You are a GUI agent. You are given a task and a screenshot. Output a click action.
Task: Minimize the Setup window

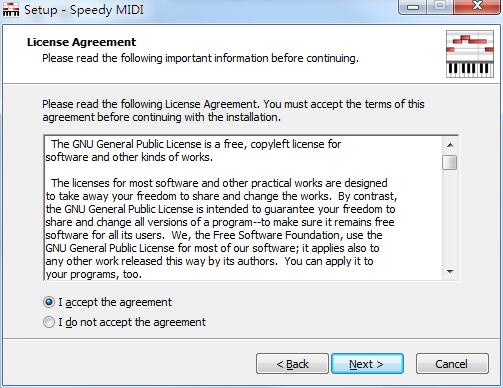pos(413,7)
